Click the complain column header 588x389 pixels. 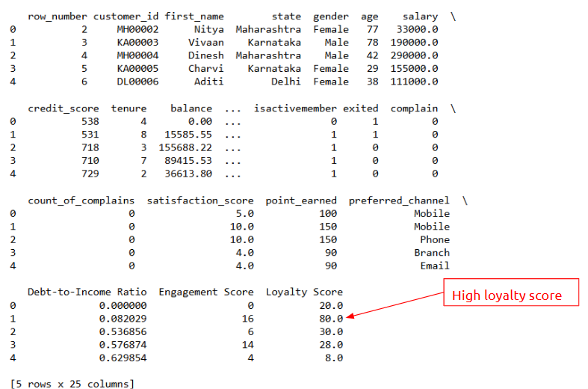point(414,109)
